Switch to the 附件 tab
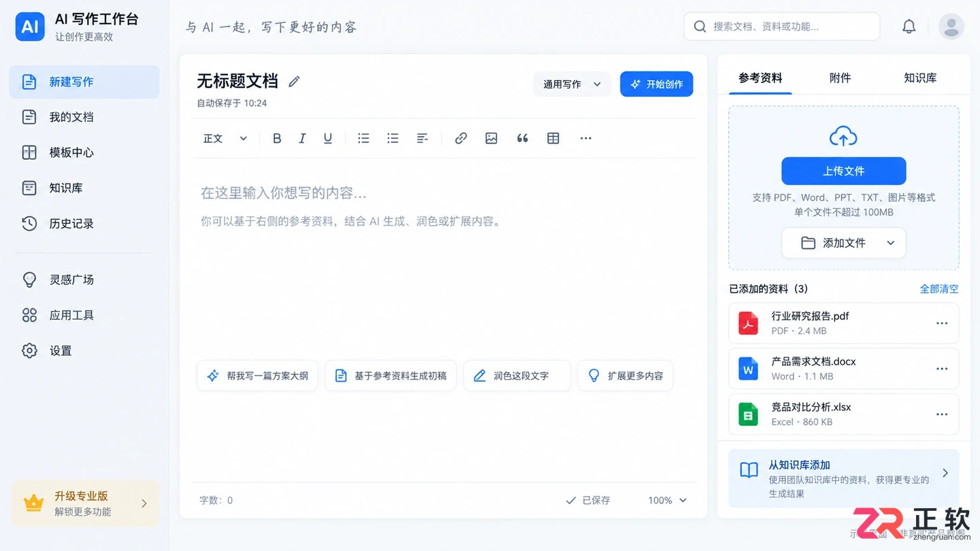 840,78
